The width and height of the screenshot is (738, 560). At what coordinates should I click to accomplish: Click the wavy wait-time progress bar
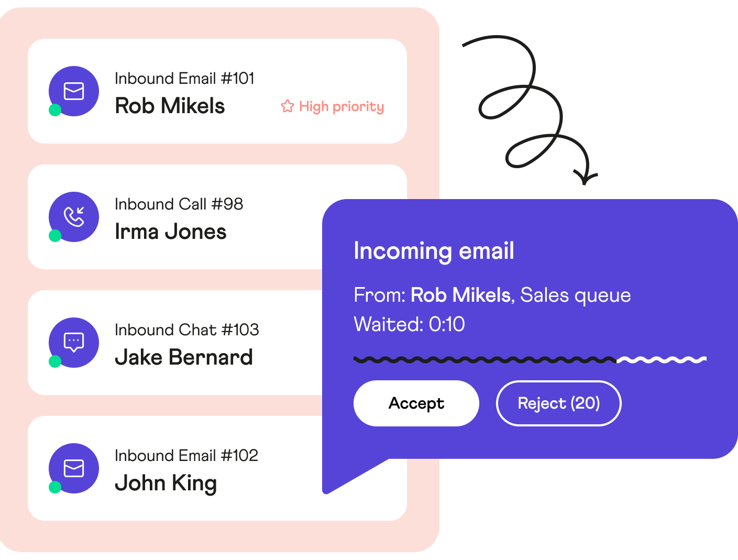(x=530, y=359)
